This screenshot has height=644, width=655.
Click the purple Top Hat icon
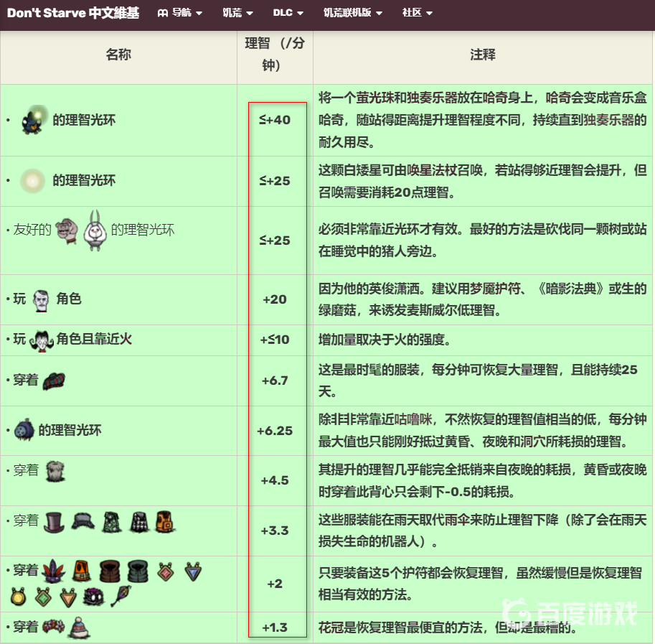pos(55,523)
